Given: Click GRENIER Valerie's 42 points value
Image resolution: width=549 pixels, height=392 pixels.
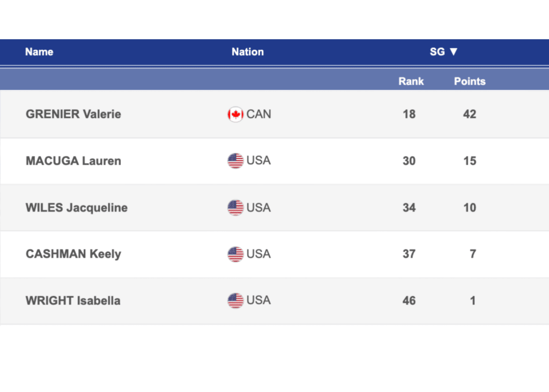Looking at the screenshot, I should tap(470, 114).
